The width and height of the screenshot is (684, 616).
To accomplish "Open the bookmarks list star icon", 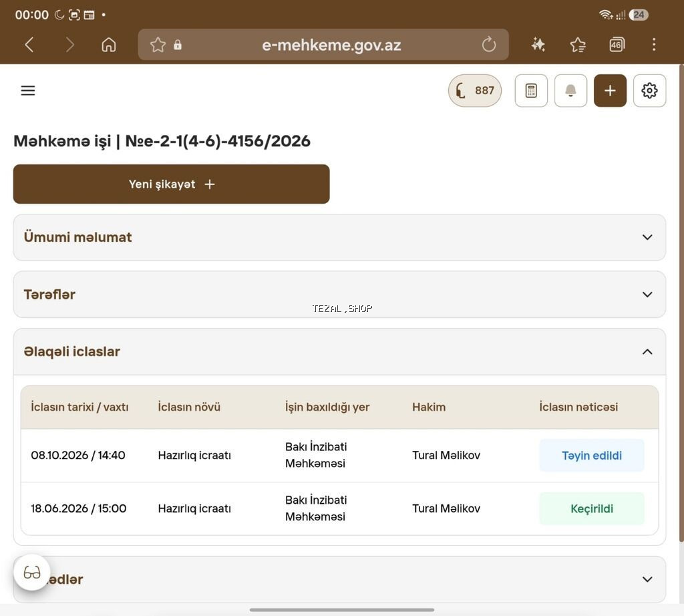I will [578, 45].
